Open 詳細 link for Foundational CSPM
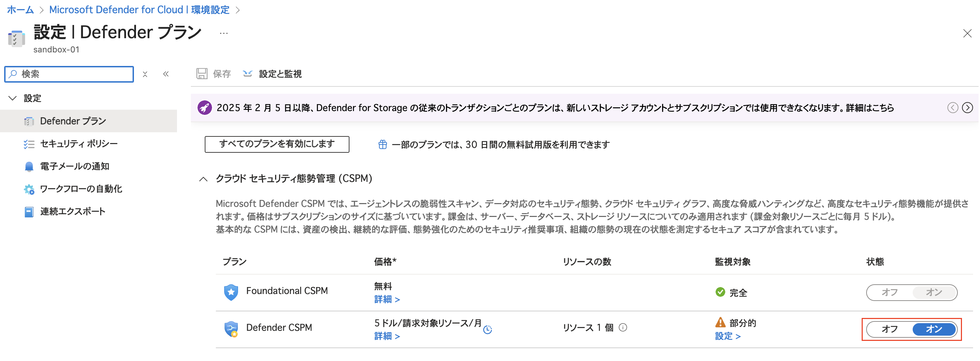Viewport: 980px width, 361px height. [x=387, y=299]
